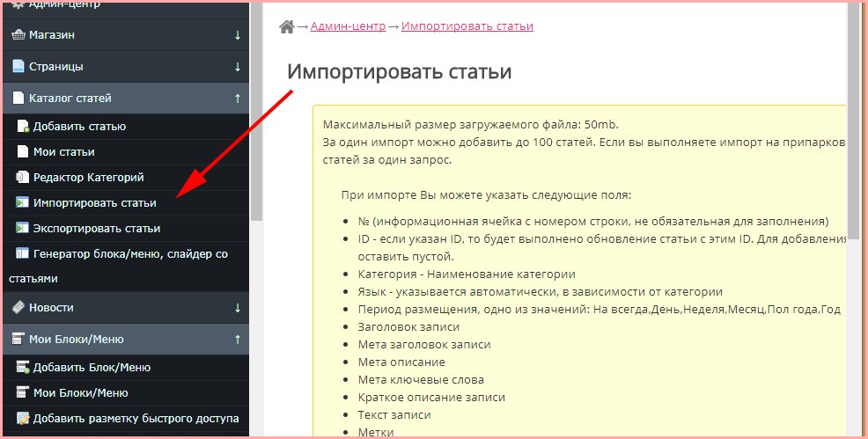The image size is (868, 439).
Task: Collapse the Мои Блоки/Меню section arrow
Action: click(x=238, y=340)
